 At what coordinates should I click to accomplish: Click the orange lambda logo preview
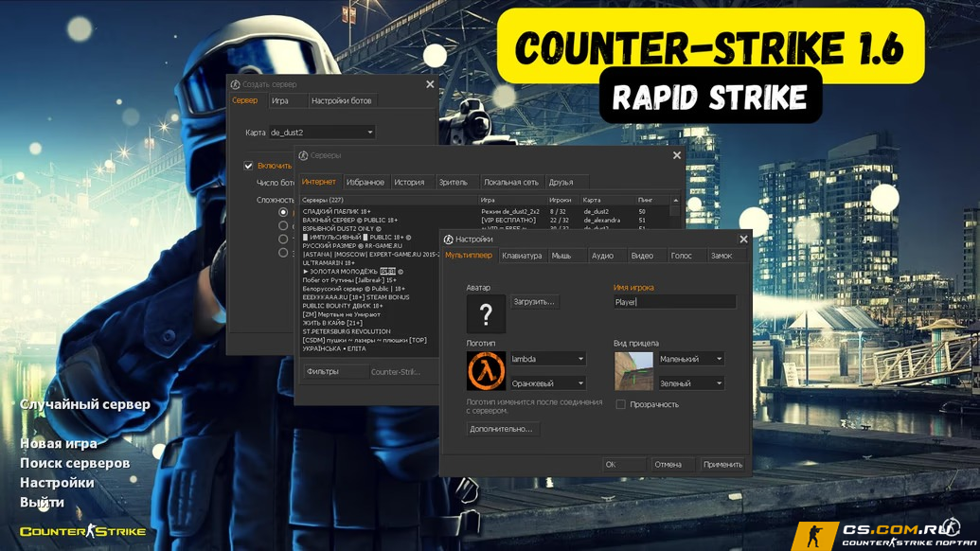[x=486, y=370]
